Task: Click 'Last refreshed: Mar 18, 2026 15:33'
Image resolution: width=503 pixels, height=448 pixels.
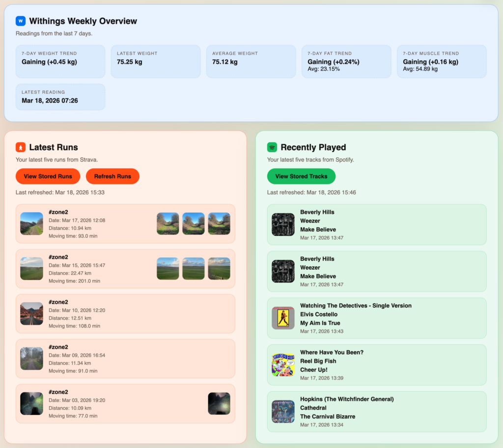Action: pyautogui.click(x=60, y=193)
